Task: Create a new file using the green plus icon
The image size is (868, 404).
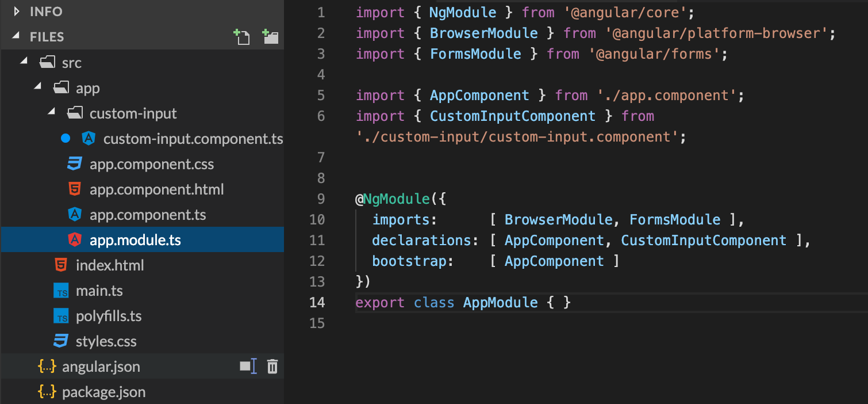Action: coord(242,36)
